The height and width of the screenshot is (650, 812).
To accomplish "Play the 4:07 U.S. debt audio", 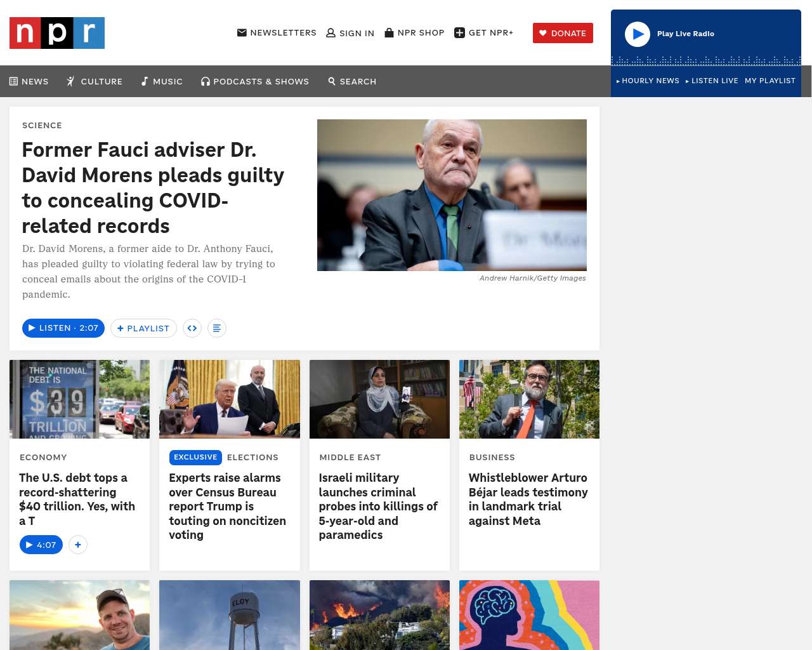I will pyautogui.click(x=41, y=545).
